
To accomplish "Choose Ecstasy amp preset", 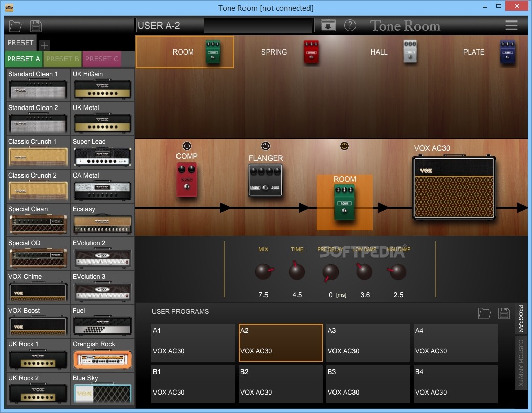I will pyautogui.click(x=102, y=220).
